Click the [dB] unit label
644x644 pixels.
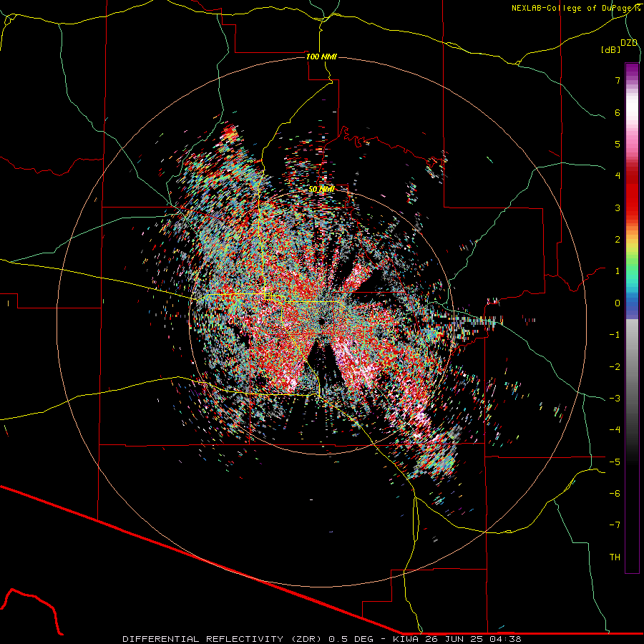[x=611, y=49]
